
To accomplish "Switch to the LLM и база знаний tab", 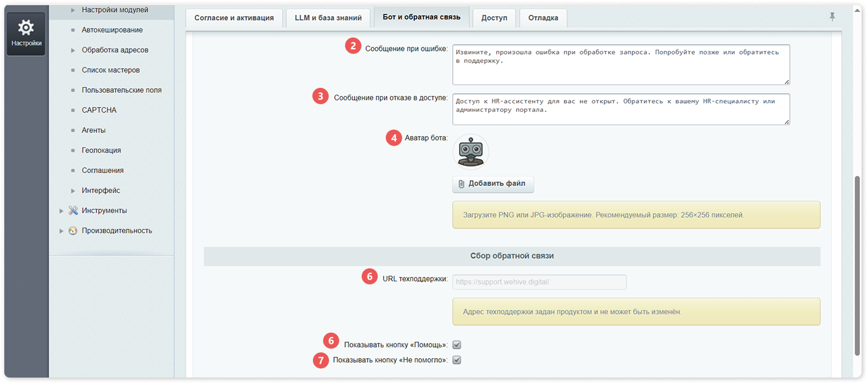I will pos(328,18).
